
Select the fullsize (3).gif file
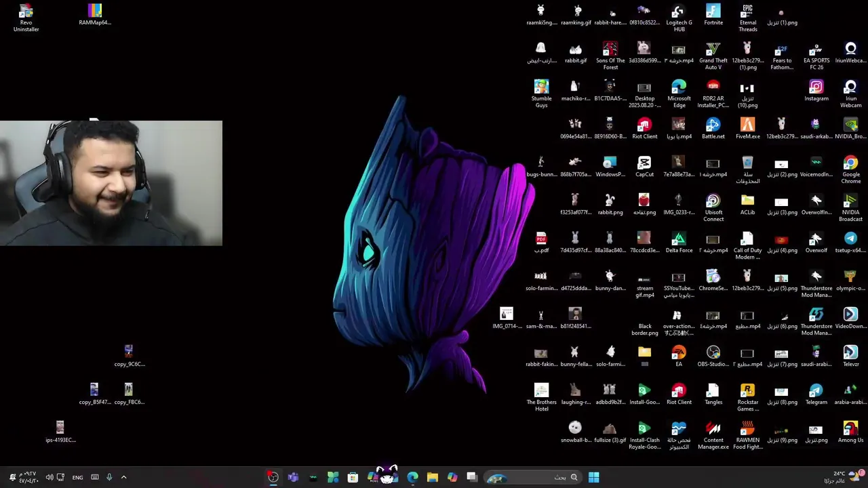[x=610, y=432]
